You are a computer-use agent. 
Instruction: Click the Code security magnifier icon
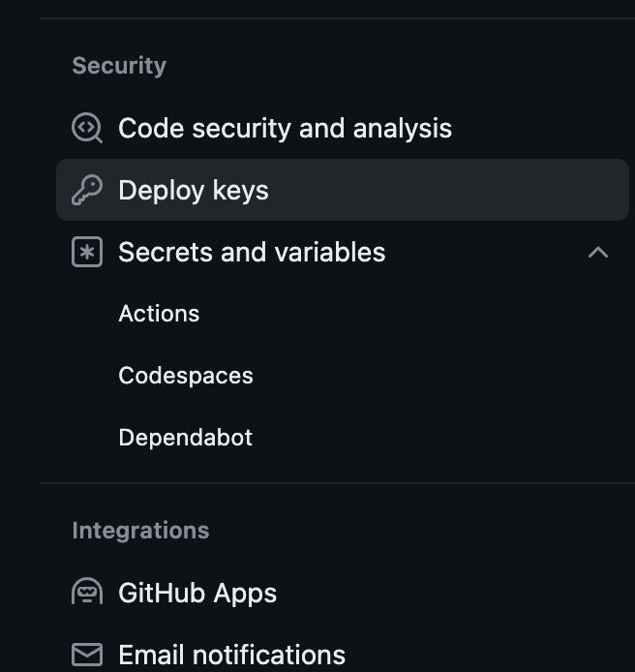tap(87, 128)
